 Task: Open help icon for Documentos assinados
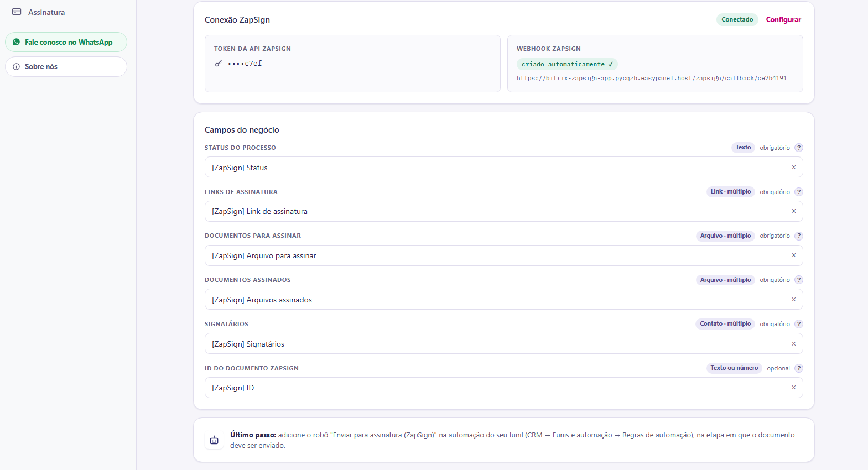(798, 280)
